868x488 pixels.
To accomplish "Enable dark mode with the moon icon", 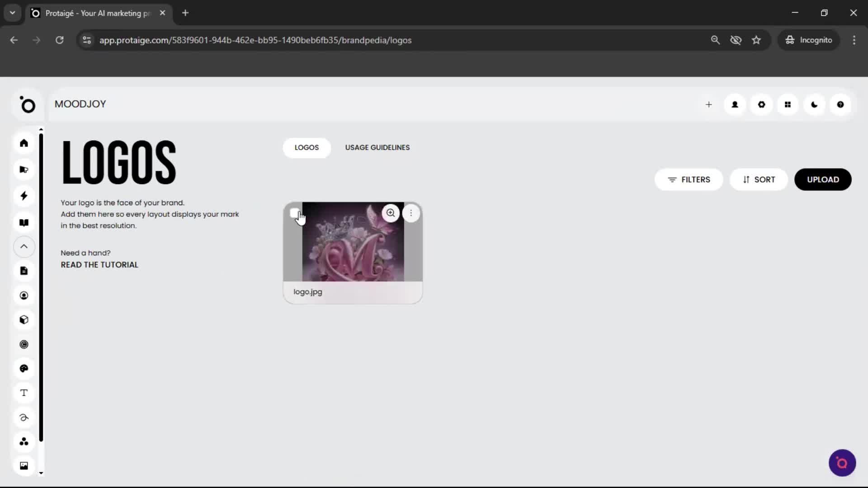I will (814, 104).
